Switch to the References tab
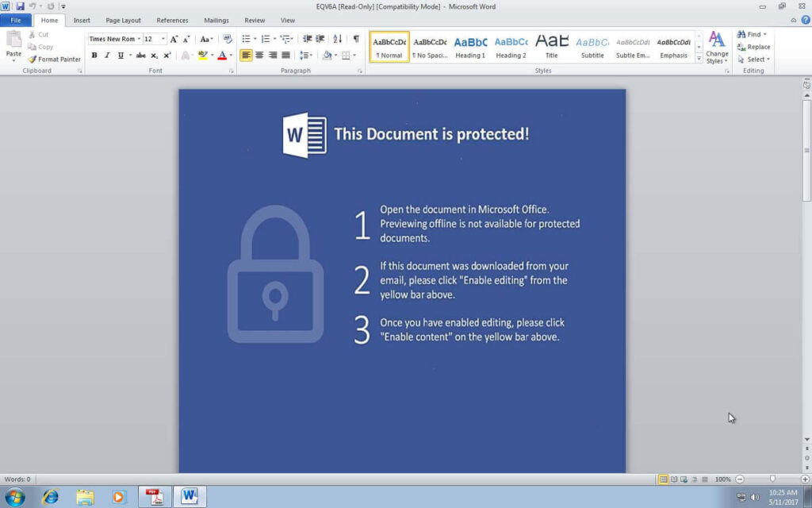Image resolution: width=812 pixels, height=508 pixels. pyautogui.click(x=172, y=20)
